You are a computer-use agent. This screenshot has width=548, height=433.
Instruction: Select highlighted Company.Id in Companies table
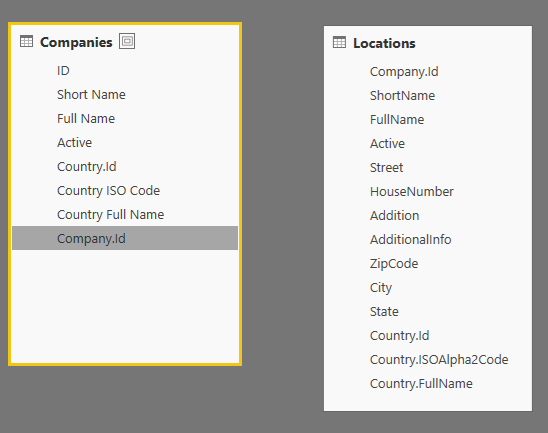pyautogui.click(x=125, y=238)
